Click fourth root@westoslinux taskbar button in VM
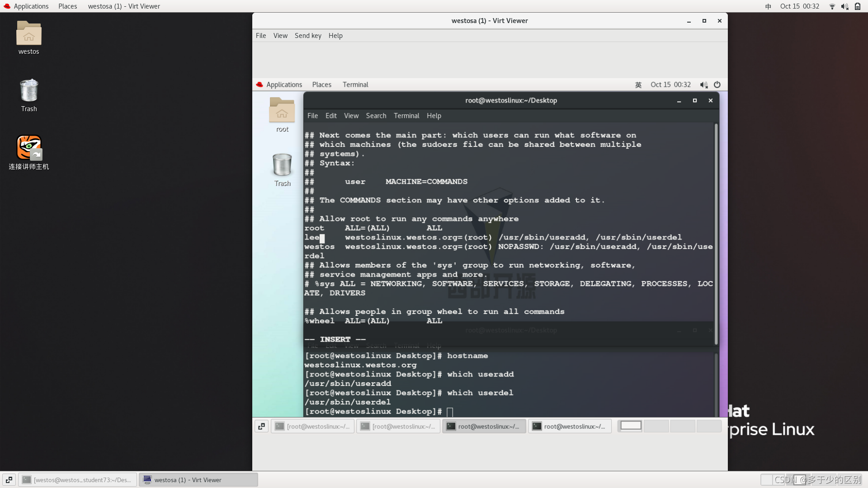 (x=570, y=426)
